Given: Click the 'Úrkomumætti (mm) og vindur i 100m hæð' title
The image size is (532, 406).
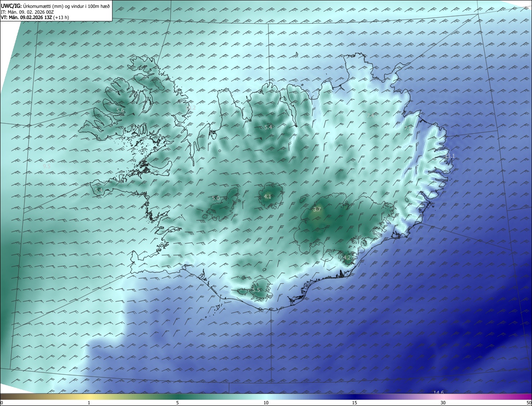Looking at the screenshot, I should 66,6.
